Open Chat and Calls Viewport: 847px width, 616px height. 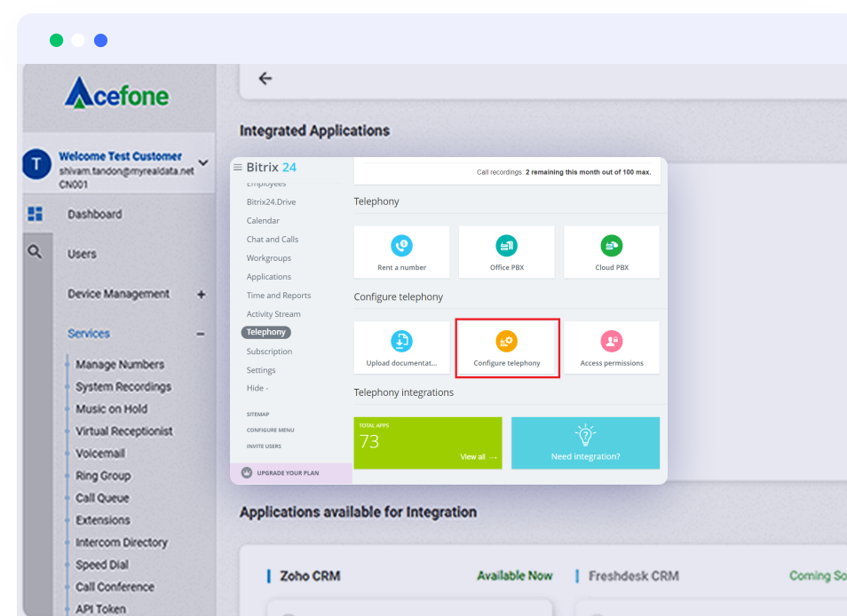[x=273, y=239]
